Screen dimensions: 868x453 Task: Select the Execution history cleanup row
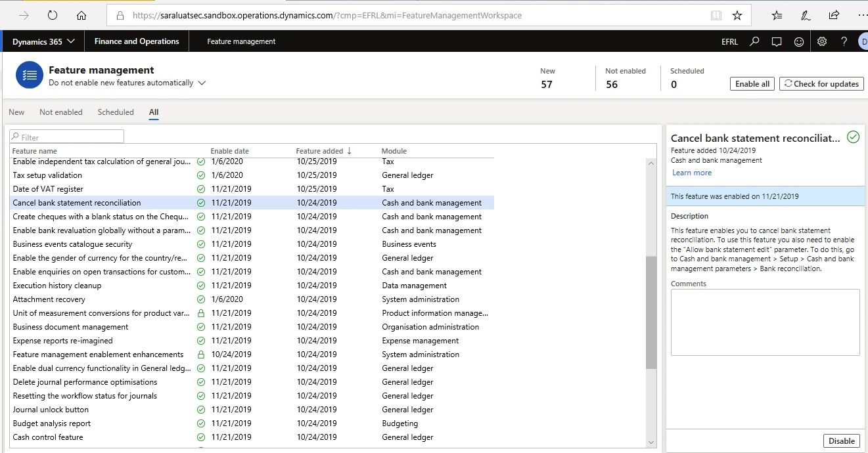(x=253, y=286)
